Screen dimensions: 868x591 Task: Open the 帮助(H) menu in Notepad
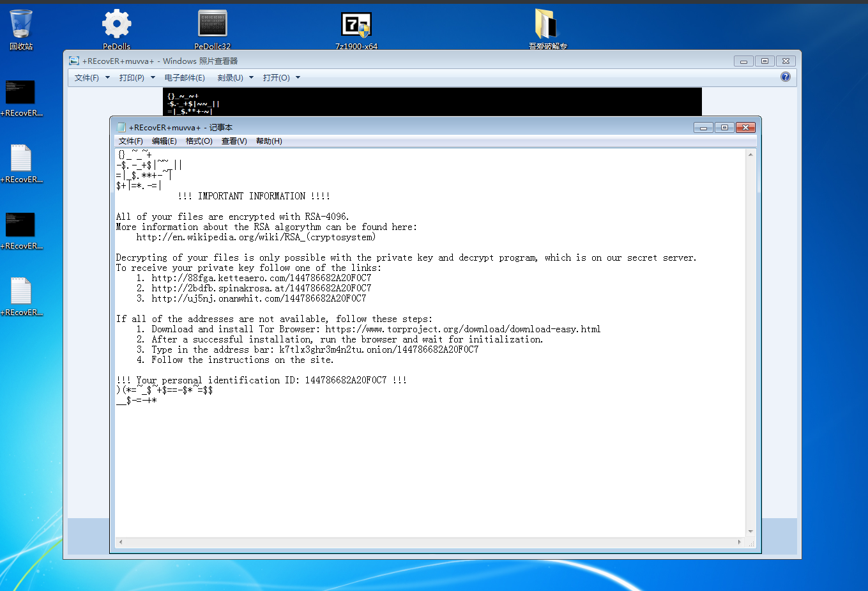pos(269,141)
